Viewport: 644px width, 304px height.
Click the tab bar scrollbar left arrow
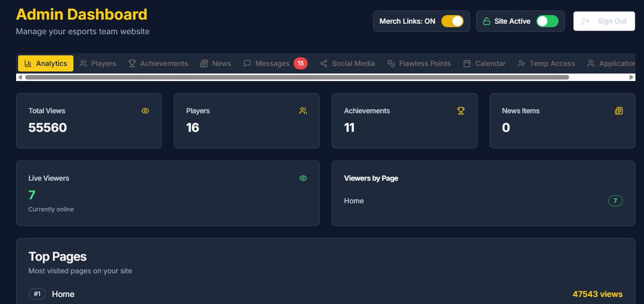pos(20,77)
